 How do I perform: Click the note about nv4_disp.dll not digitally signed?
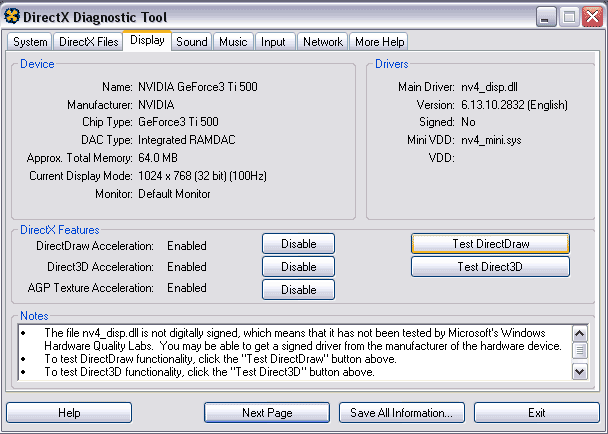point(303,339)
